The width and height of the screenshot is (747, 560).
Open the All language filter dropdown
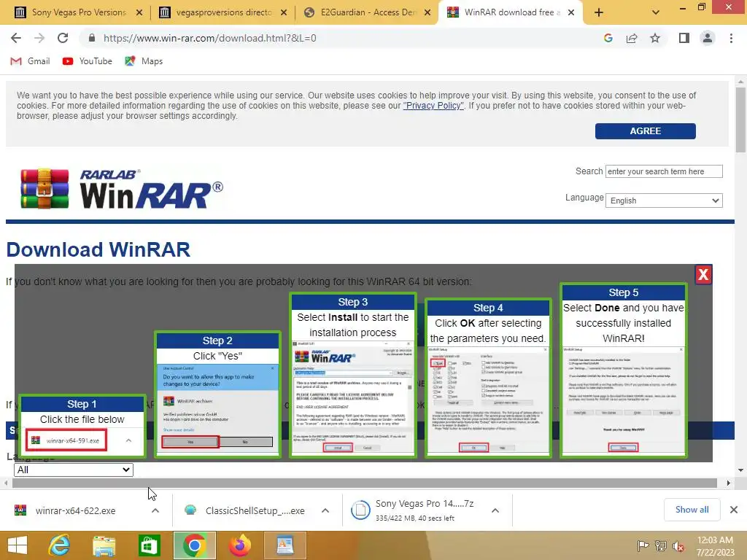pyautogui.click(x=74, y=470)
